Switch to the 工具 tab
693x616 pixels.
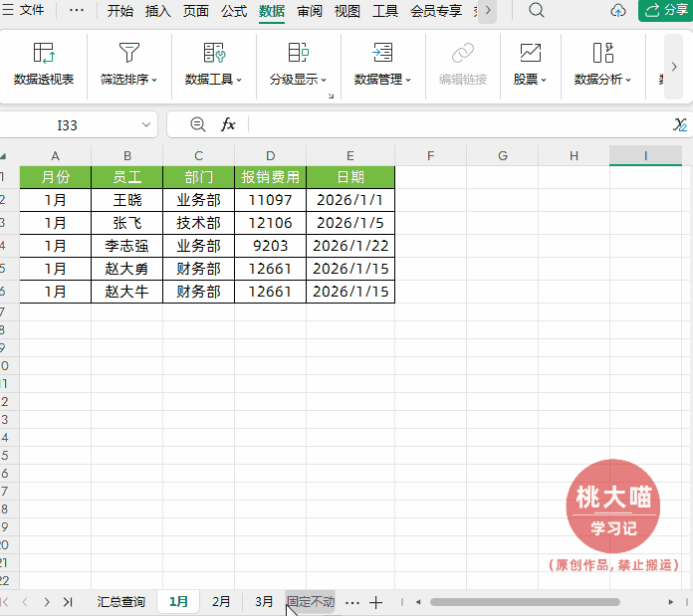coord(385,11)
